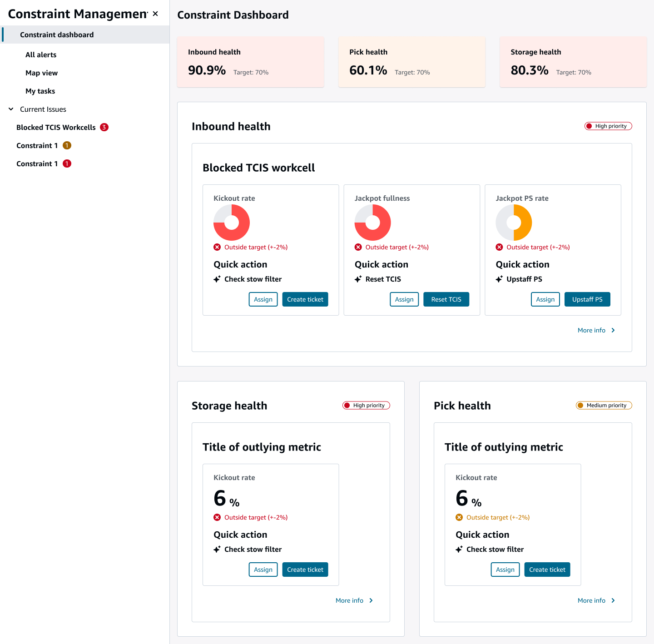Click the High priority badge on Inbound health
The width and height of the screenshot is (654, 644).
coord(608,126)
